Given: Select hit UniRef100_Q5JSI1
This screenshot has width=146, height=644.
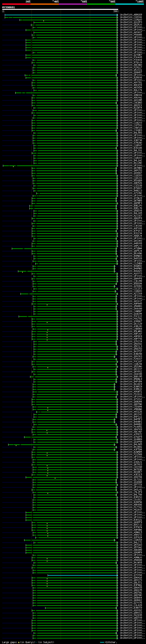Looking at the screenshot, I should pyautogui.click(x=131, y=70).
